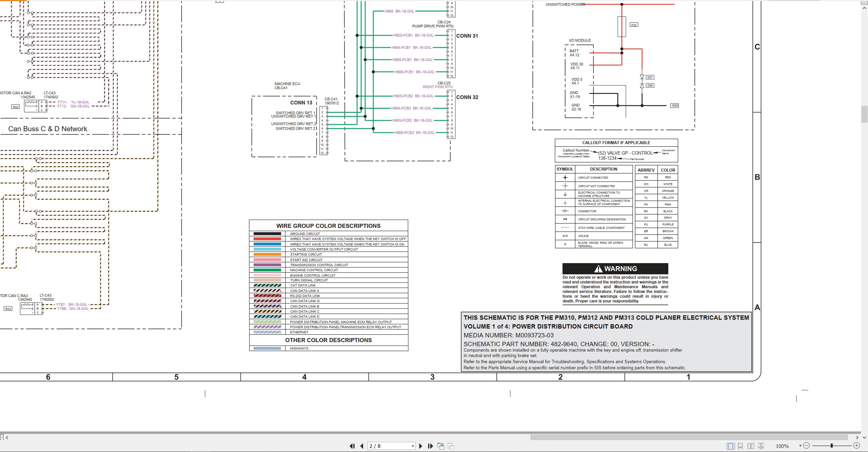This screenshot has width=868, height=452.
Task: Click the RA2 resistor label
Action: coord(16,107)
